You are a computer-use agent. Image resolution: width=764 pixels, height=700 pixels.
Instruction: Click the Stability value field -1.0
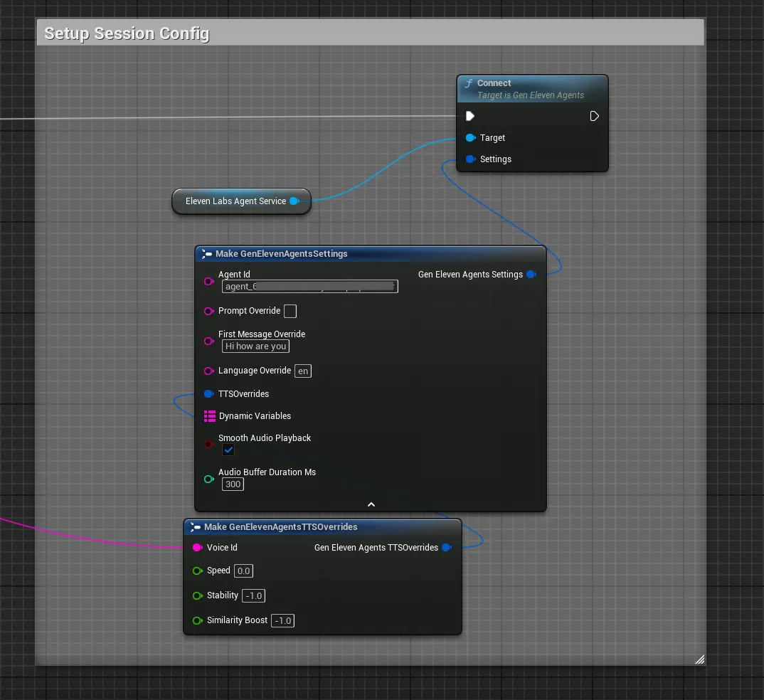(253, 595)
